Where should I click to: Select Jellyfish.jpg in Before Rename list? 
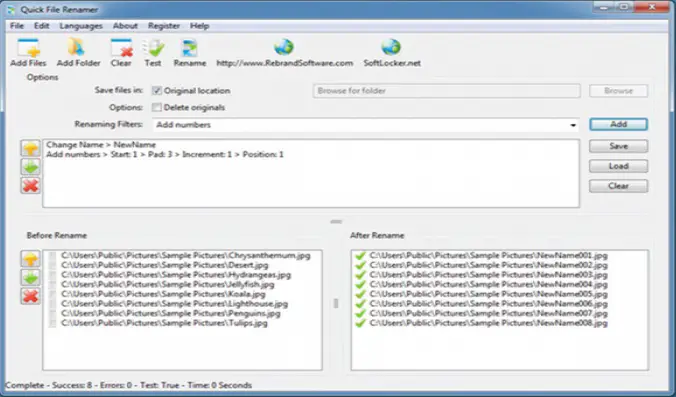pyautogui.click(x=168, y=284)
